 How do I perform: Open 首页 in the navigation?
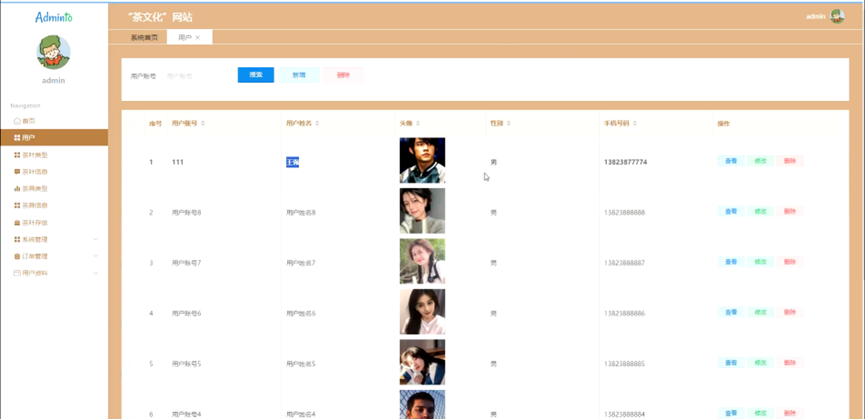point(54,121)
